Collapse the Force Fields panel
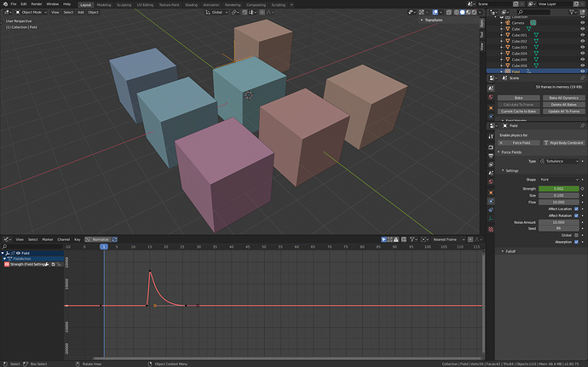The width and height of the screenshot is (588, 367). coord(510,152)
